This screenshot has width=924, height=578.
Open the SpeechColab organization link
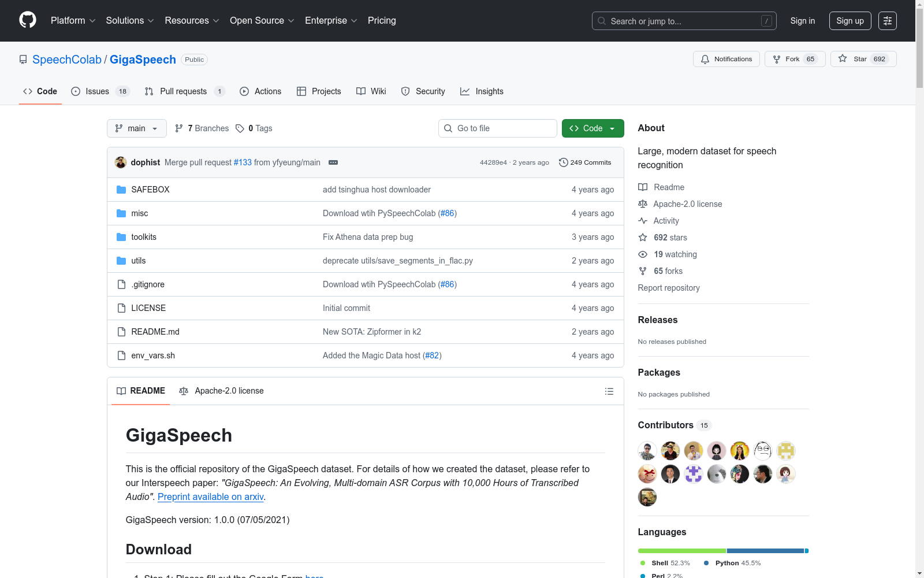pyautogui.click(x=67, y=60)
